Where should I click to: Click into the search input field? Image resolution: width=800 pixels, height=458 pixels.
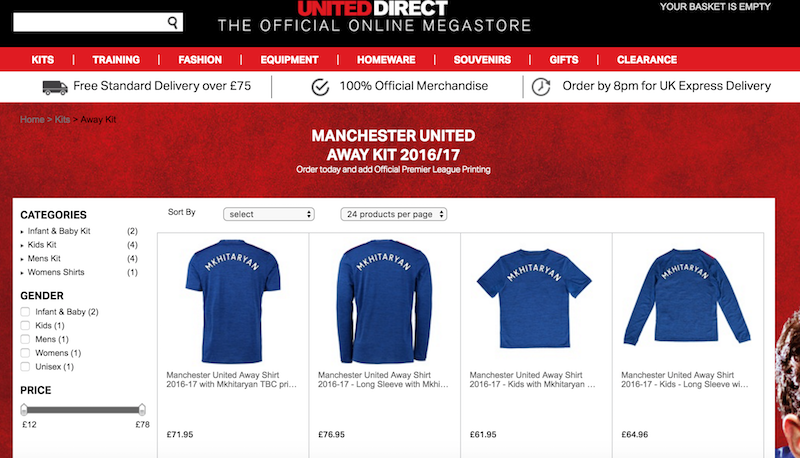[90, 22]
